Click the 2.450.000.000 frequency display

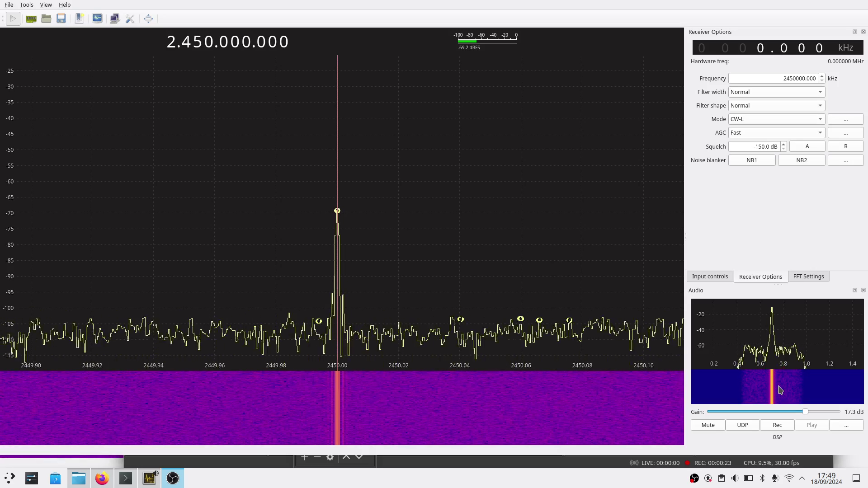[x=227, y=42]
